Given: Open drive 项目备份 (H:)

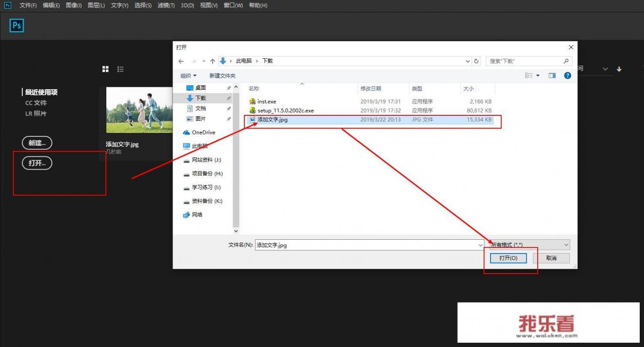Looking at the screenshot, I should [203, 174].
